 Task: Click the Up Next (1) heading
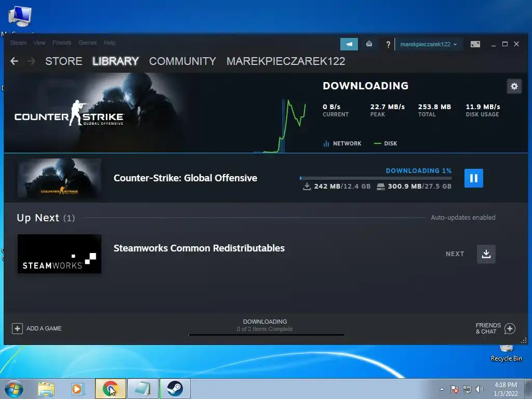tap(46, 218)
